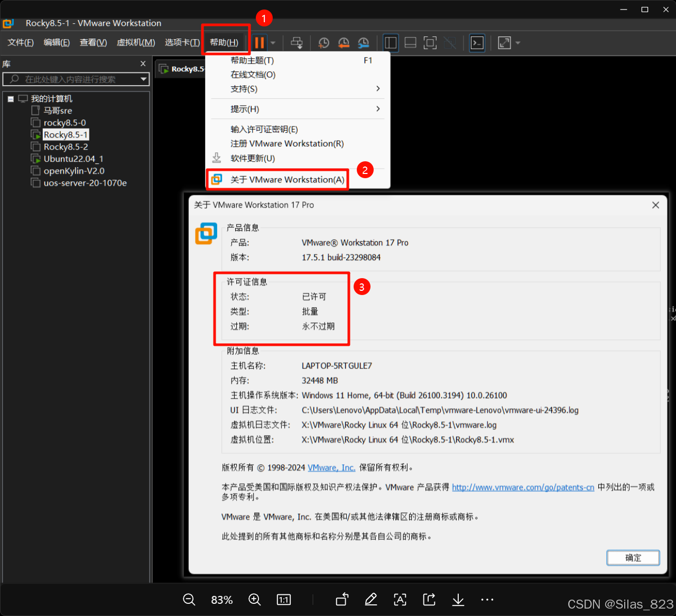Click version text 17.5.1 build-23298084

341,258
